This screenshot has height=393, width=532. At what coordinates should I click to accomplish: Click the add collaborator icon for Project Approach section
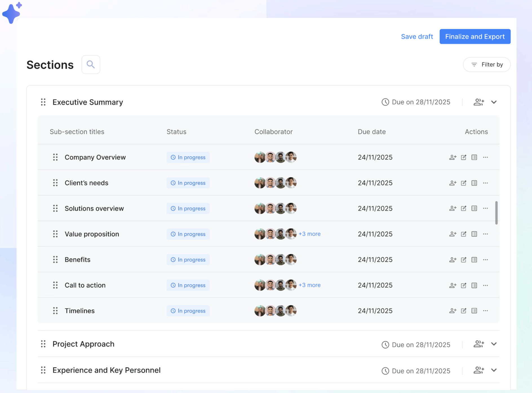479,344
